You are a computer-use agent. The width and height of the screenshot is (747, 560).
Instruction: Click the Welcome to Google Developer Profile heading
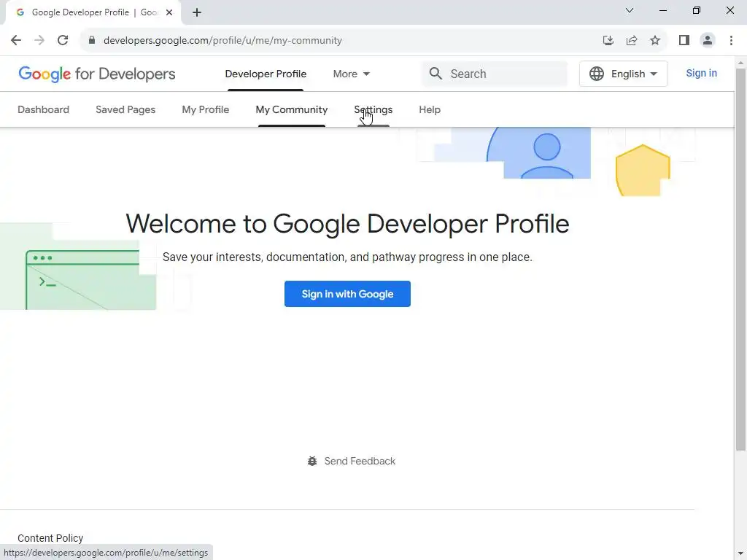(x=347, y=223)
